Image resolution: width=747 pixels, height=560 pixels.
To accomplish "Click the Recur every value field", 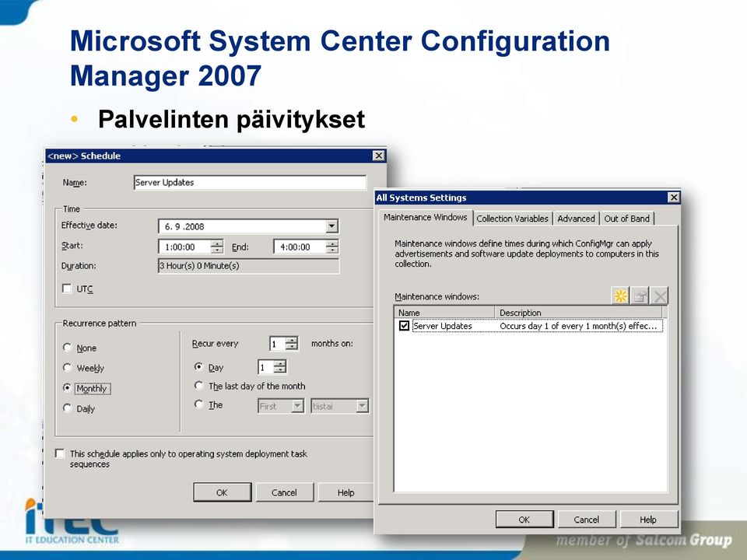I will (x=278, y=343).
